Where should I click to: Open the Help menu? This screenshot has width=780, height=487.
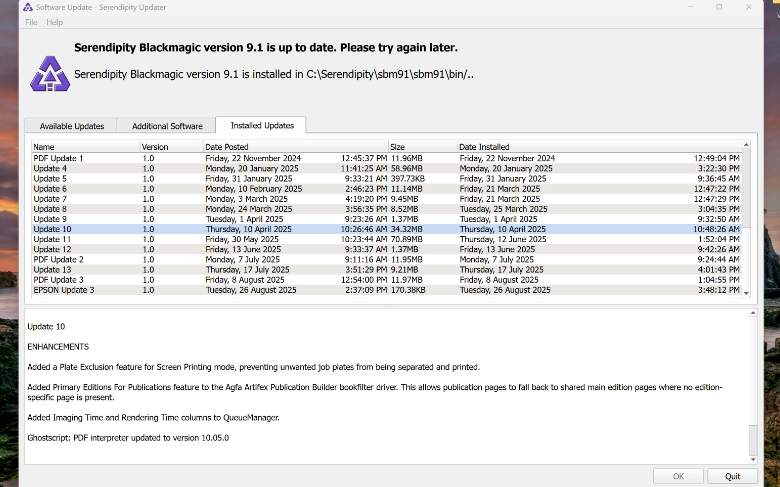54,22
